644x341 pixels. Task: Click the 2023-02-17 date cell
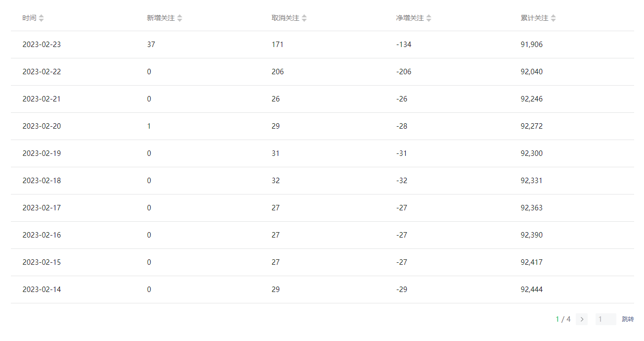tap(42, 208)
